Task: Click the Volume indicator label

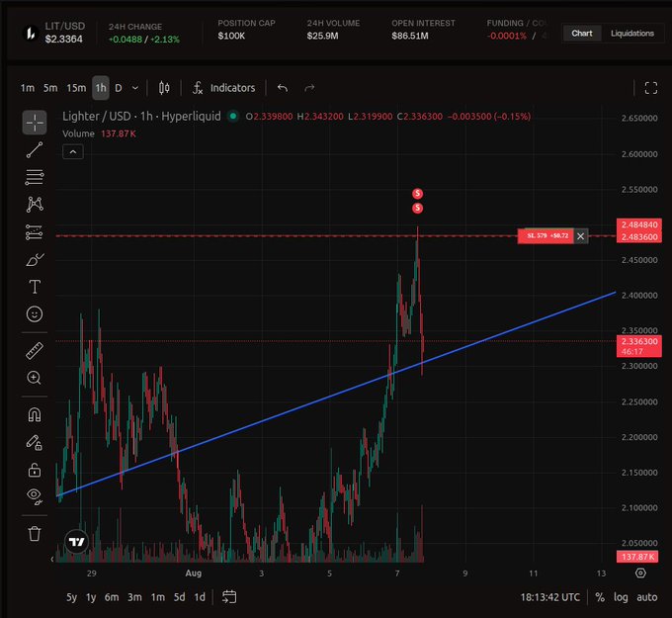Action: point(78,133)
